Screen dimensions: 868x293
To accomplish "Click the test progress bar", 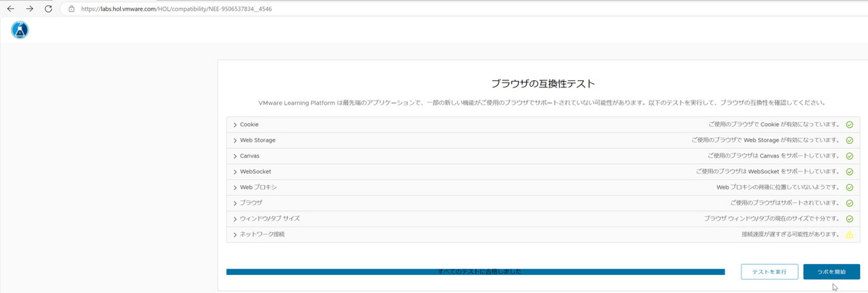I will [475, 272].
